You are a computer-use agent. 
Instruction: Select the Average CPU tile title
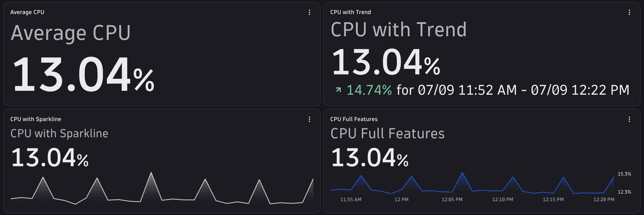click(x=27, y=12)
